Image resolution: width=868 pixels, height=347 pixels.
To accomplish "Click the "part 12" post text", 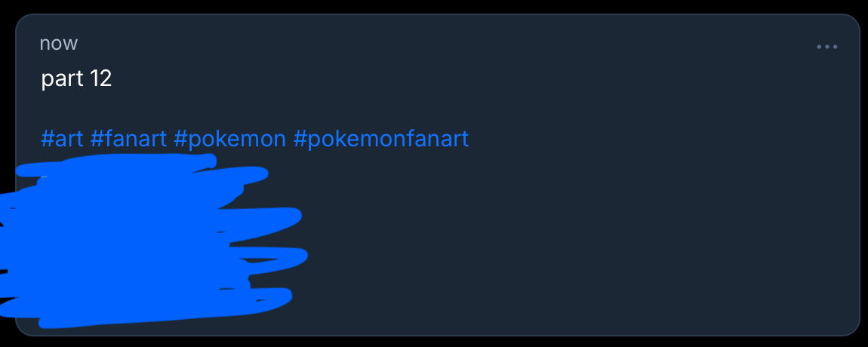I will 76,78.
